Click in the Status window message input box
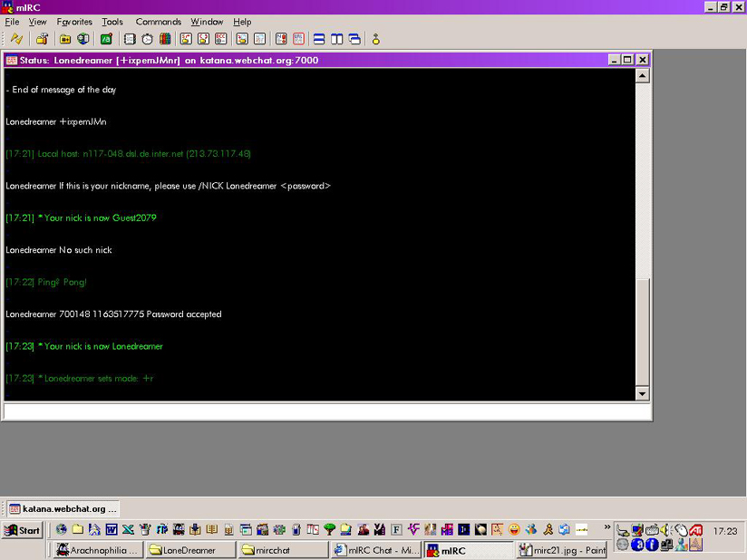747x560 pixels. (x=326, y=411)
